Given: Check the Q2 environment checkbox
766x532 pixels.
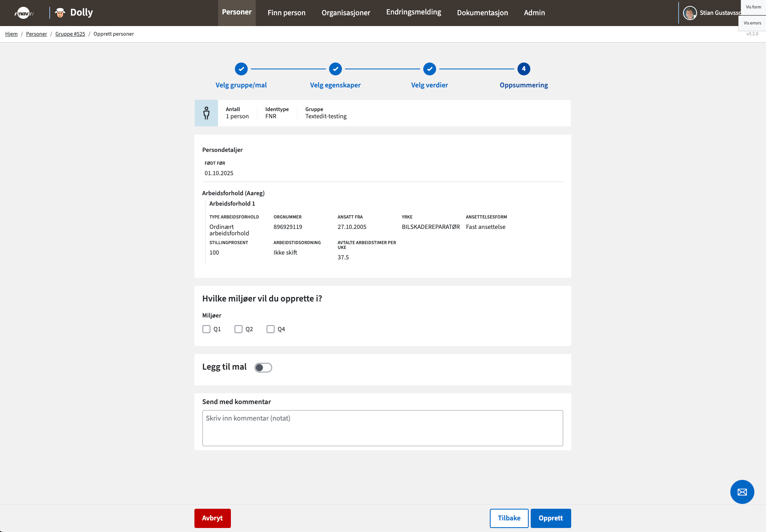Looking at the screenshot, I should click(238, 329).
